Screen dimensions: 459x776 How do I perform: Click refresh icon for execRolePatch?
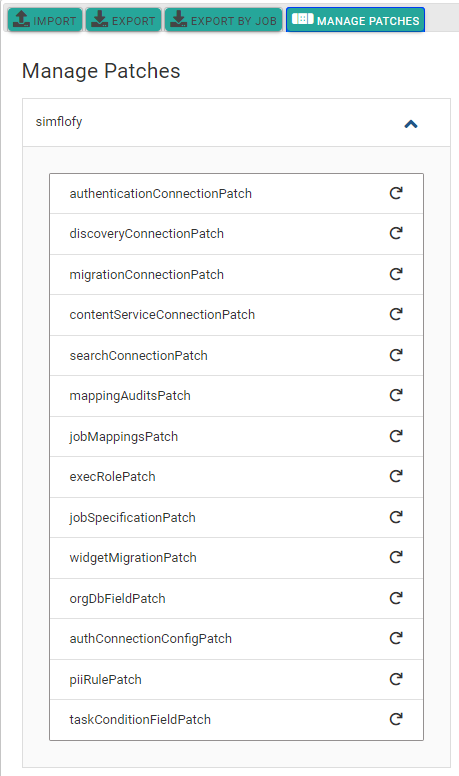(x=396, y=476)
